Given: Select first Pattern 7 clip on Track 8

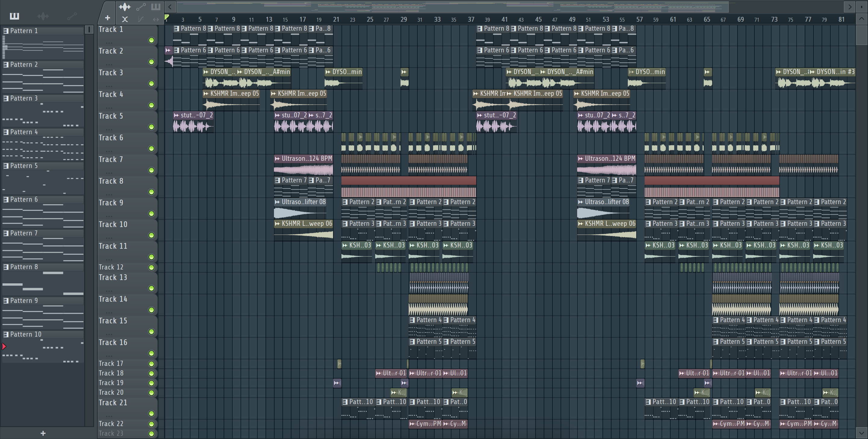Looking at the screenshot, I should pyautogui.click(x=291, y=186).
